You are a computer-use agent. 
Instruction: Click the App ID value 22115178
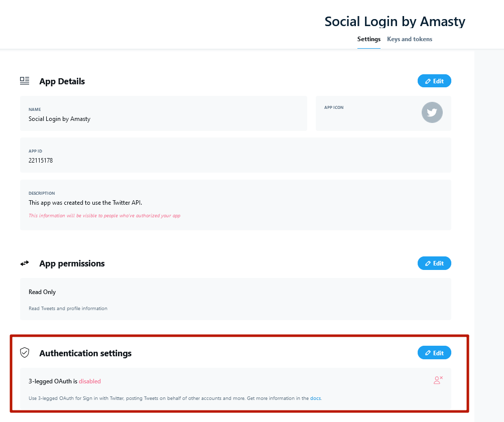click(x=41, y=161)
